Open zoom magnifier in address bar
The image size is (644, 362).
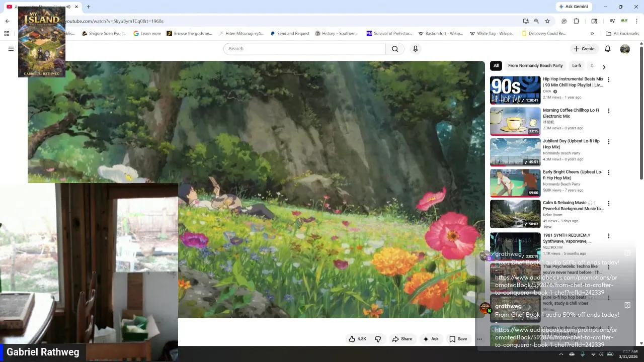tap(536, 21)
